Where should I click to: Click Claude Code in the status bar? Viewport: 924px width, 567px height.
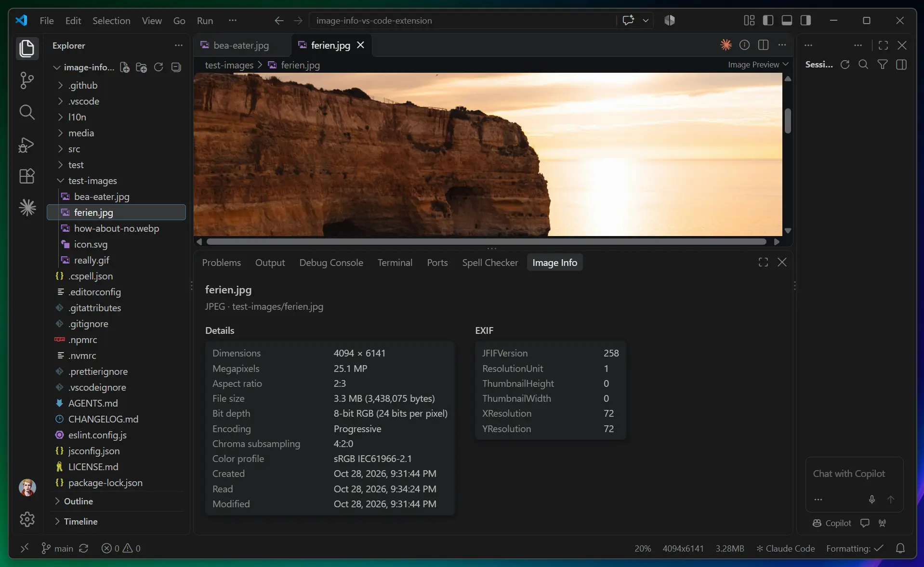pyautogui.click(x=785, y=548)
